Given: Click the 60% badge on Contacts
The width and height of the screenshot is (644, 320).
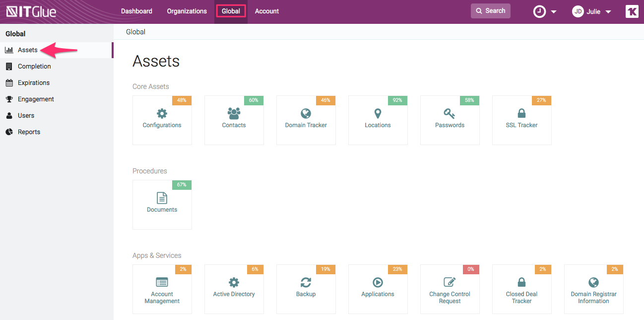Looking at the screenshot, I should pos(254,100).
